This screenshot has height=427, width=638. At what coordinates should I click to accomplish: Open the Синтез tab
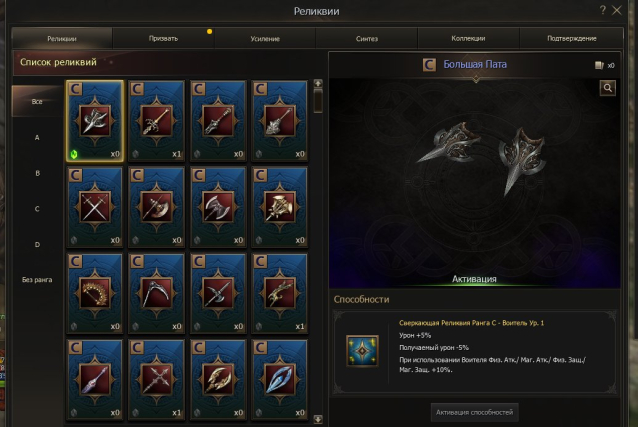[367, 39]
